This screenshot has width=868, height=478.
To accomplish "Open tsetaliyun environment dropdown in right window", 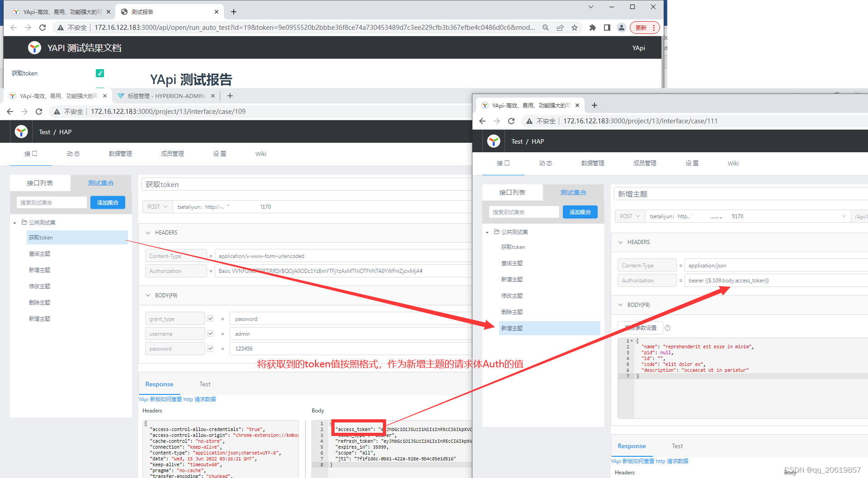I will point(748,216).
